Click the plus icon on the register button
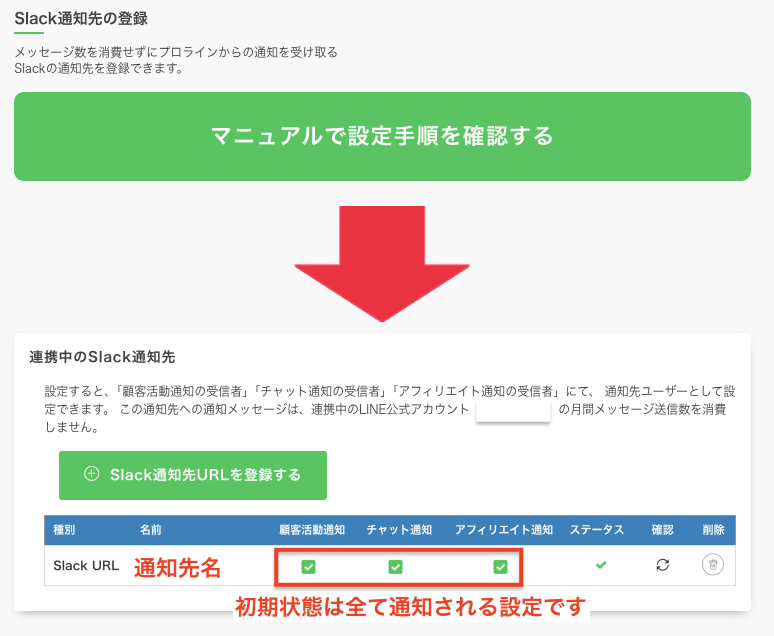 click(x=92, y=475)
